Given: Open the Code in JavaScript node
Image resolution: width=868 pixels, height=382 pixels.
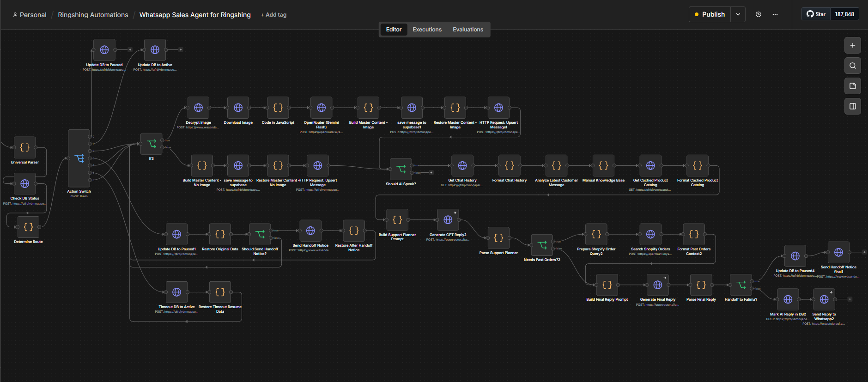Looking at the screenshot, I should 278,108.
